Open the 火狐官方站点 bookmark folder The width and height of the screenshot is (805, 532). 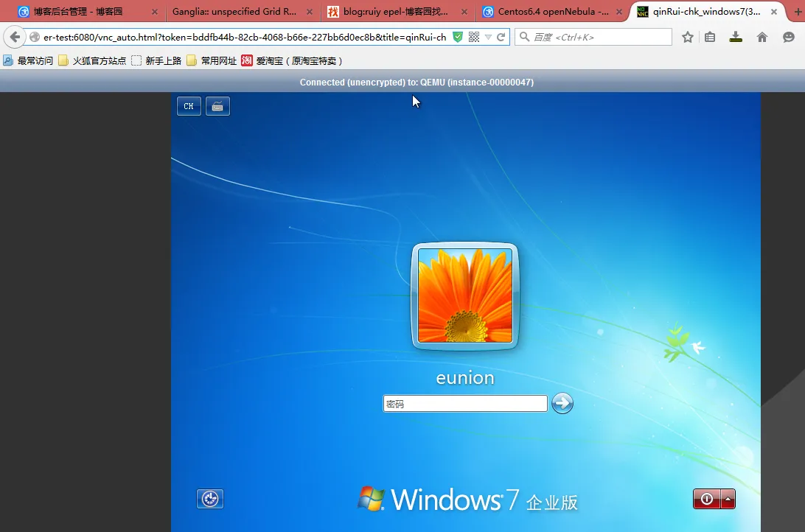pyautogui.click(x=92, y=60)
